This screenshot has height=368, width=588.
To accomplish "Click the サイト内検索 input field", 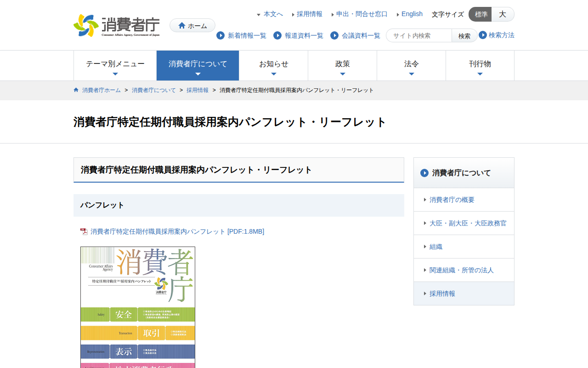I will click(419, 35).
